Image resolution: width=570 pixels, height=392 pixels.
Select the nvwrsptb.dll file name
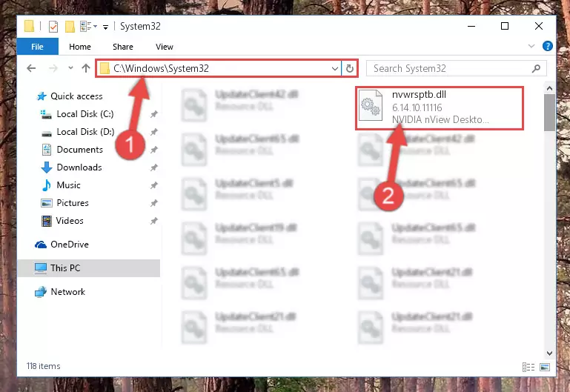(x=419, y=94)
